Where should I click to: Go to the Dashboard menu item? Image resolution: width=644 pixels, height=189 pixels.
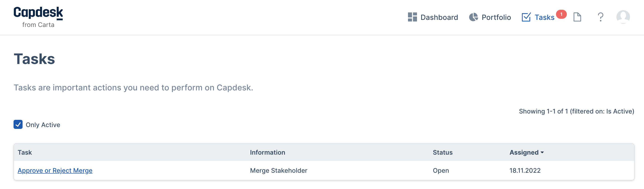coord(433,17)
